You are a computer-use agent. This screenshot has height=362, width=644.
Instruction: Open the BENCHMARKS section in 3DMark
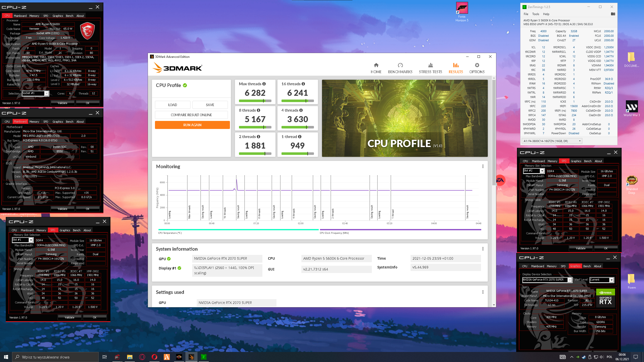tap(400, 68)
